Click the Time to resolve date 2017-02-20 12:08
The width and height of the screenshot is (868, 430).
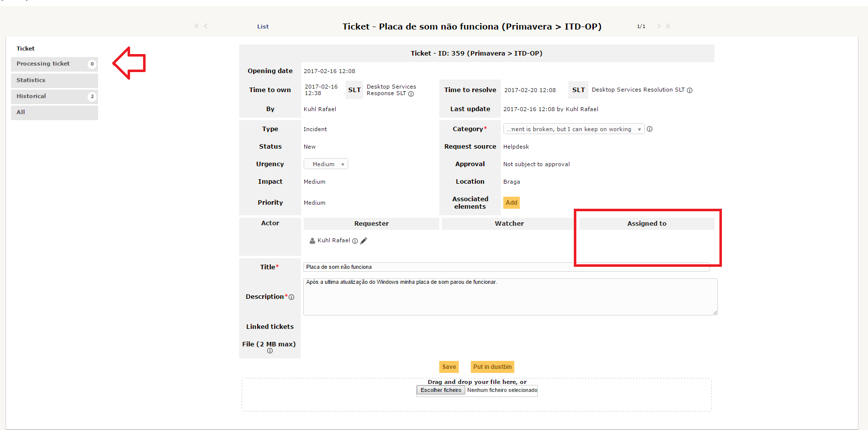pos(530,90)
